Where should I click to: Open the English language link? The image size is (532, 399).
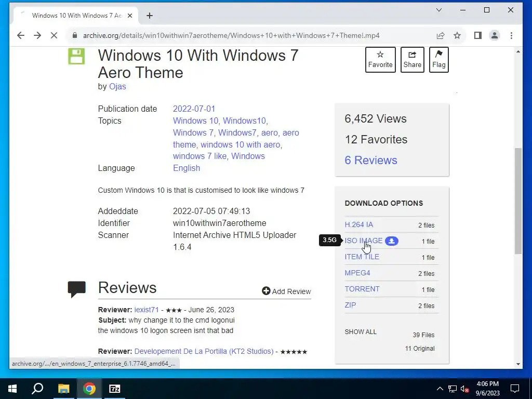[187, 168]
